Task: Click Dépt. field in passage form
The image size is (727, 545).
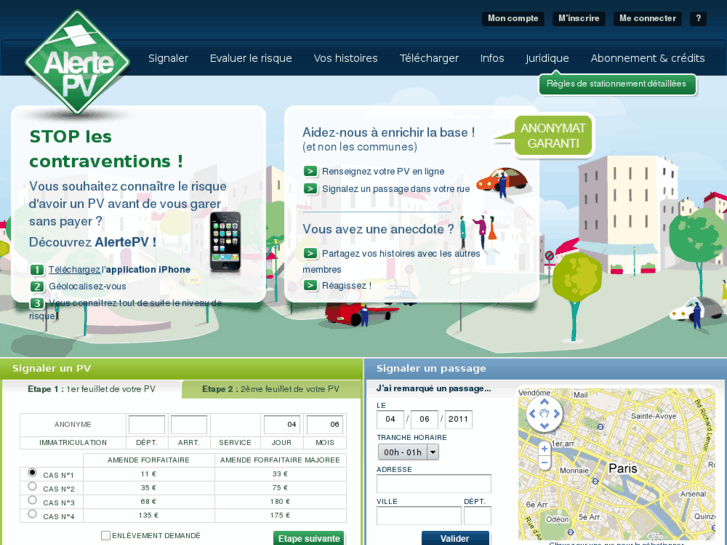Action: (478, 516)
